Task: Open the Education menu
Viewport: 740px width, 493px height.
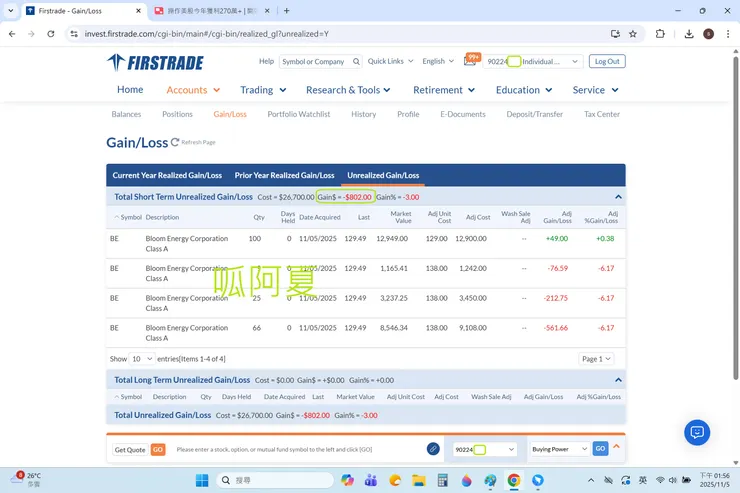Action: click(524, 90)
